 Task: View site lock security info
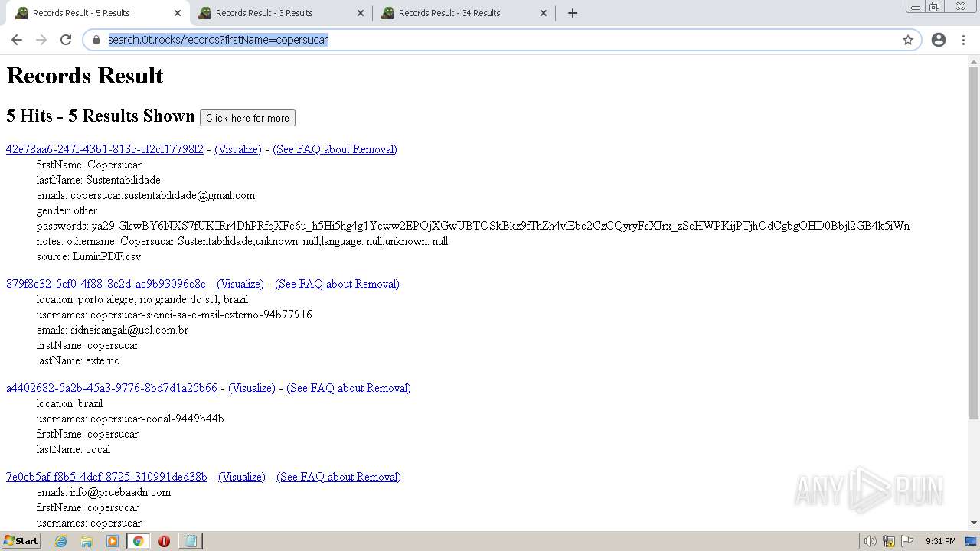point(96,40)
